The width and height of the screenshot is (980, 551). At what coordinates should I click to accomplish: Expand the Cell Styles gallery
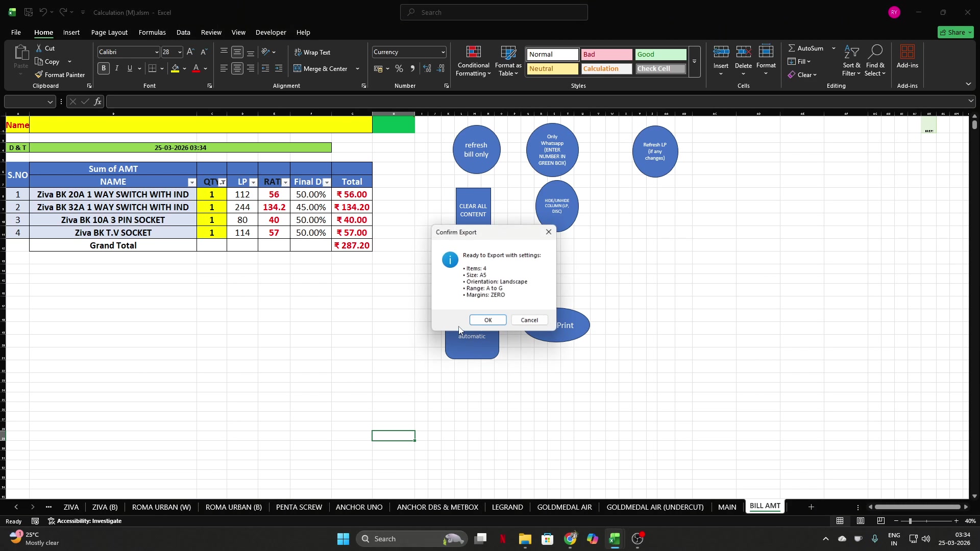(x=694, y=62)
